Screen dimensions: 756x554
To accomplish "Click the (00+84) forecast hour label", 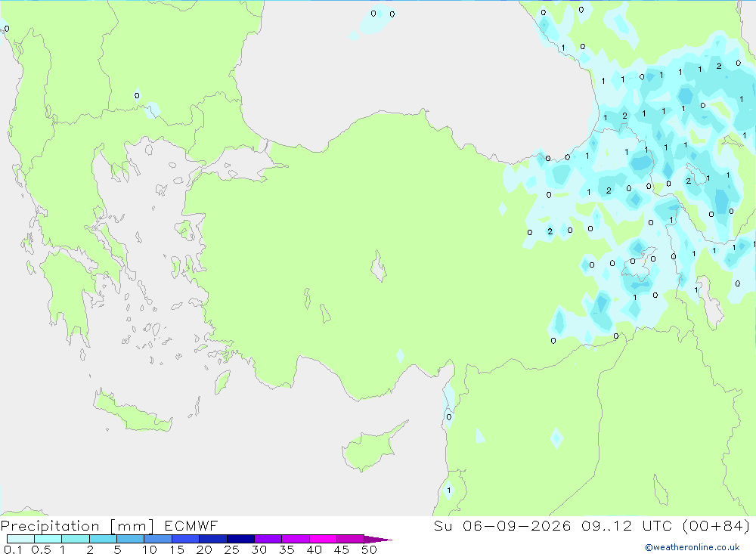I will point(717,526).
